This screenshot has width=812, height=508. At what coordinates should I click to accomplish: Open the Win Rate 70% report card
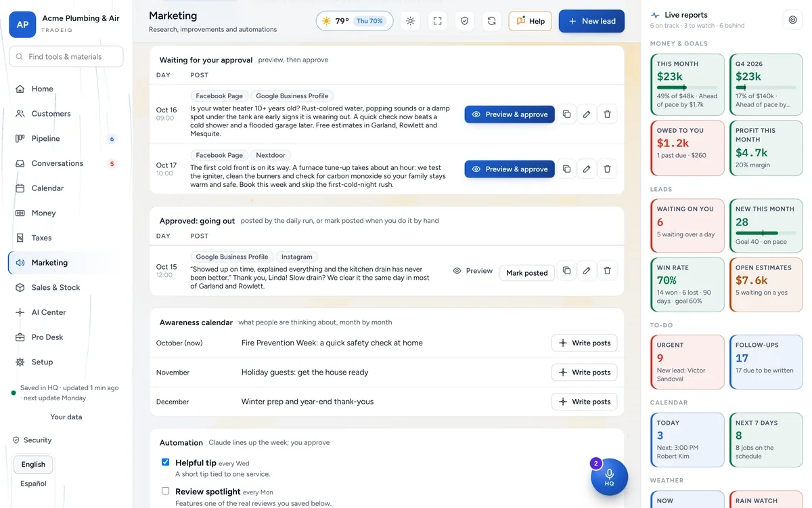(x=687, y=285)
